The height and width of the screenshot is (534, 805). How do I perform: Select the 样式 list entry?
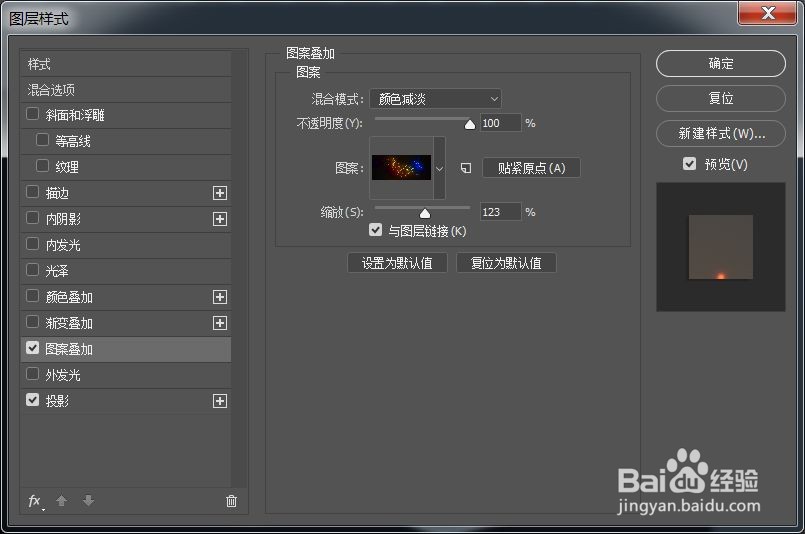click(x=126, y=64)
